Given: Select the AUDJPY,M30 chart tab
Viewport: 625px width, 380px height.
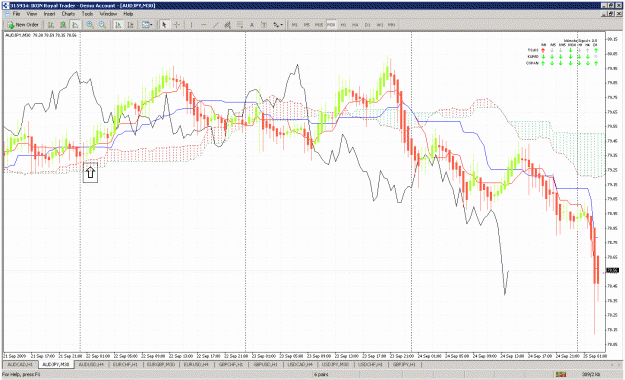Looking at the screenshot, I should 56,364.
